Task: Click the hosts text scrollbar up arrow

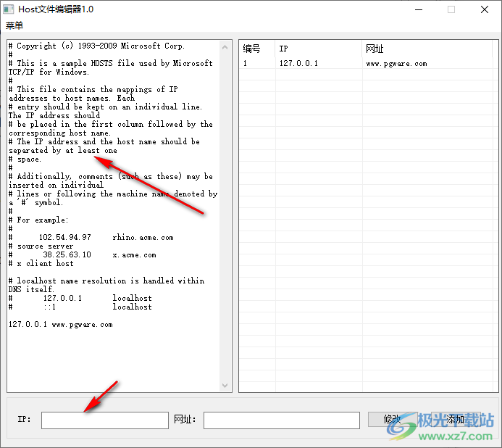Action: click(x=225, y=46)
